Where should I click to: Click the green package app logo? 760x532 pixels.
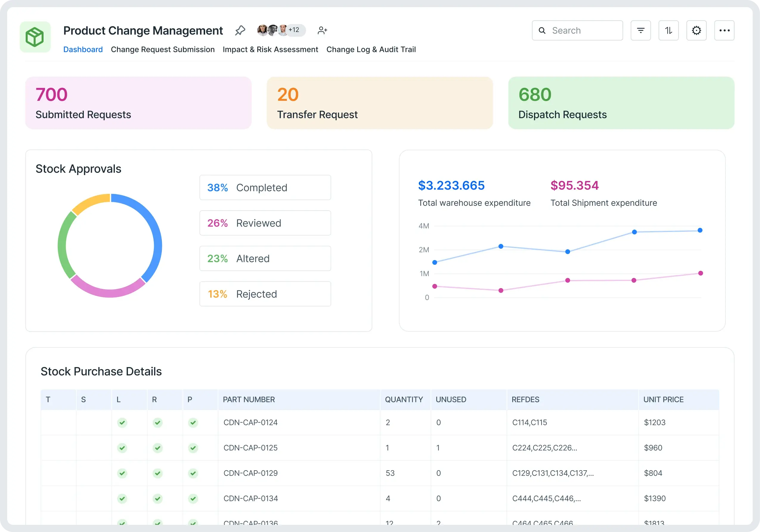click(35, 37)
